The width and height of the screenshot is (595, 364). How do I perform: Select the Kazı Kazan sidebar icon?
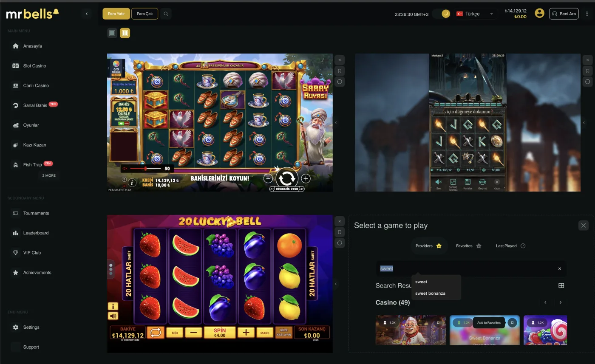[x=15, y=145]
